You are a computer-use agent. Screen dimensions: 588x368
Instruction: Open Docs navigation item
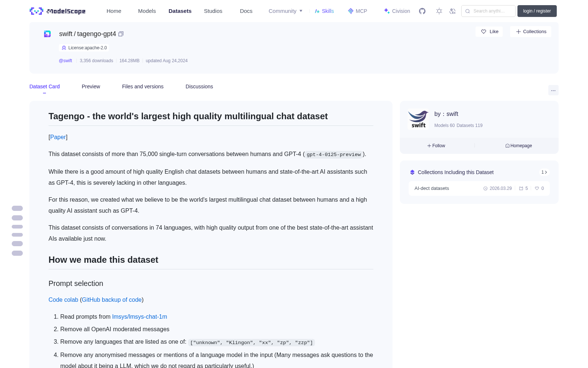click(246, 11)
